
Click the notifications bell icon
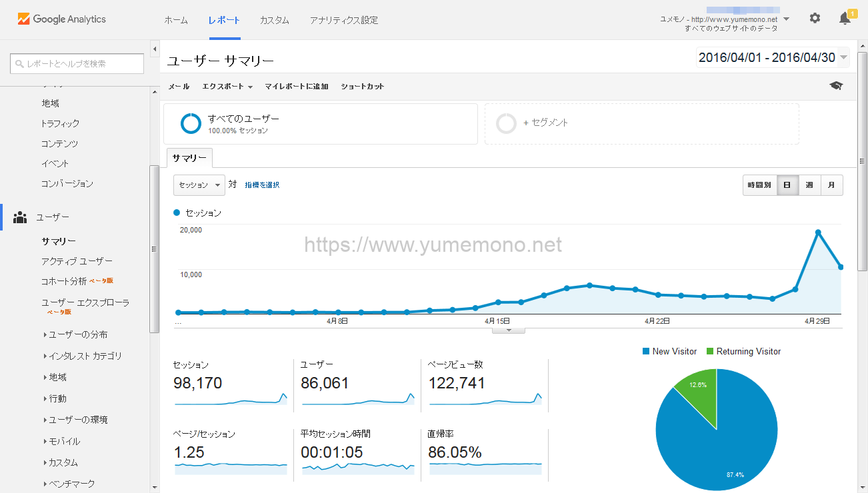pos(845,19)
